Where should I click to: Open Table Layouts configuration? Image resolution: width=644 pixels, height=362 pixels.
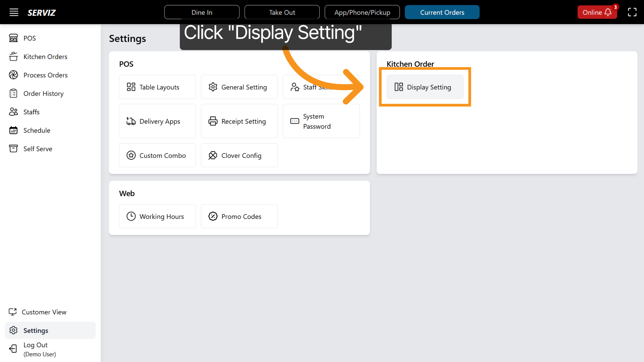tap(157, 87)
